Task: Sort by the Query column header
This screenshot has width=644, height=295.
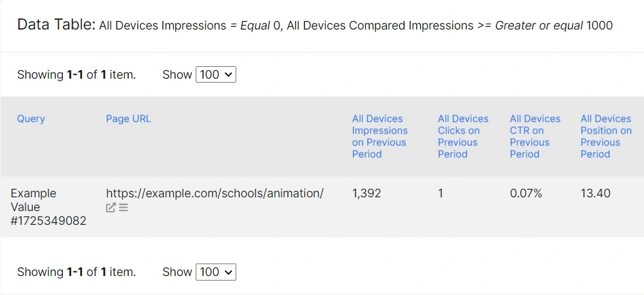Action: pos(31,119)
